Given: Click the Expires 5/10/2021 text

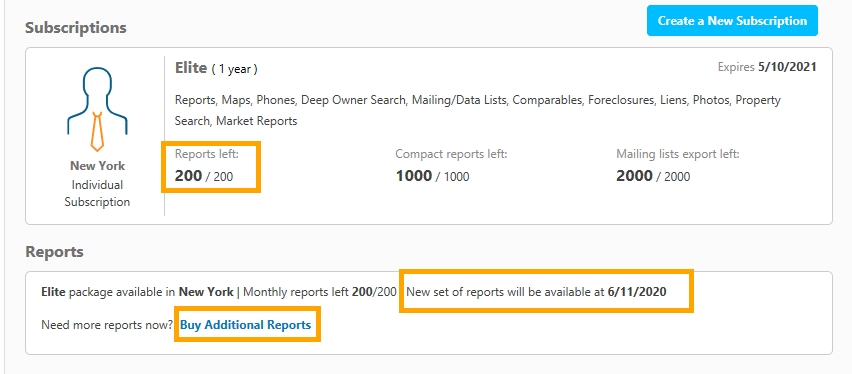Looking at the screenshot, I should tap(767, 67).
